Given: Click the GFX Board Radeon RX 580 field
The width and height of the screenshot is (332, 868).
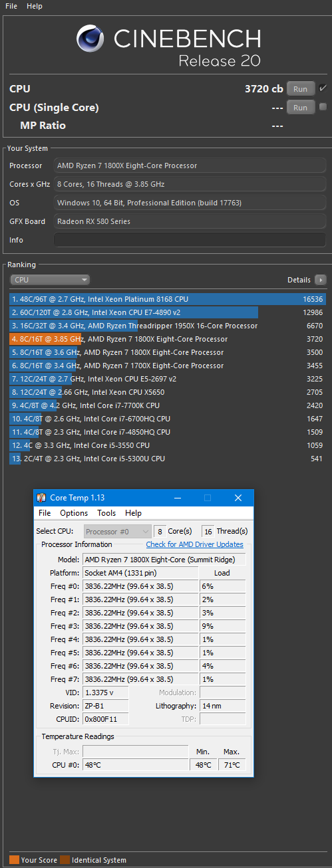Looking at the screenshot, I should (x=190, y=221).
